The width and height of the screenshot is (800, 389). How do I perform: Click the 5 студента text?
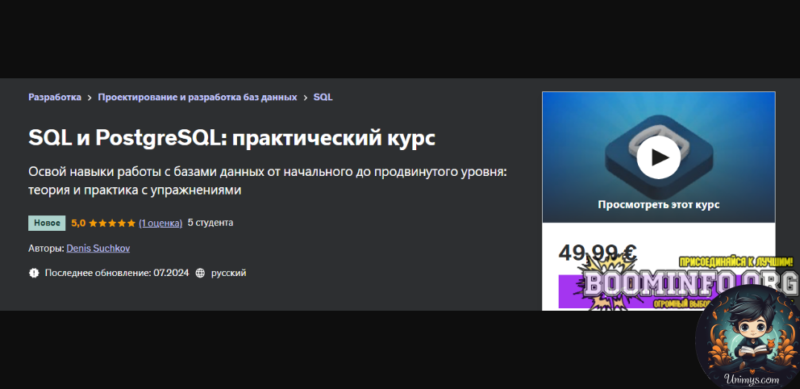(210, 223)
